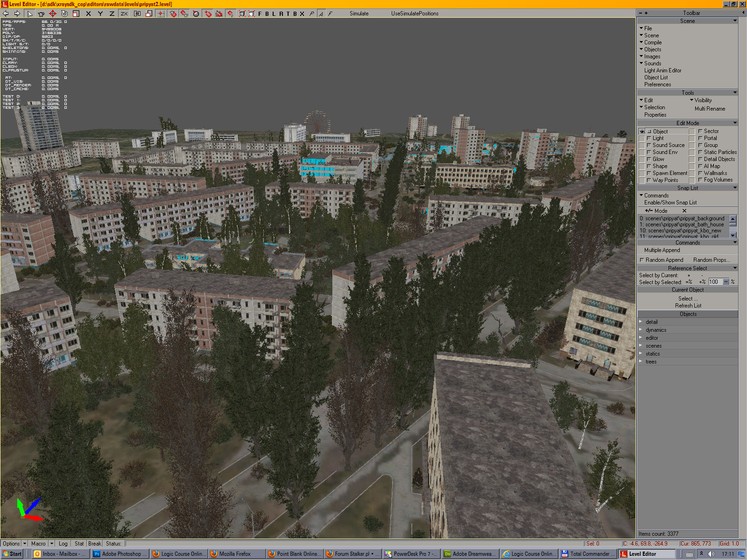Image resolution: width=747 pixels, height=560 pixels.
Task: Click the Simulate button
Action: [x=359, y=14]
